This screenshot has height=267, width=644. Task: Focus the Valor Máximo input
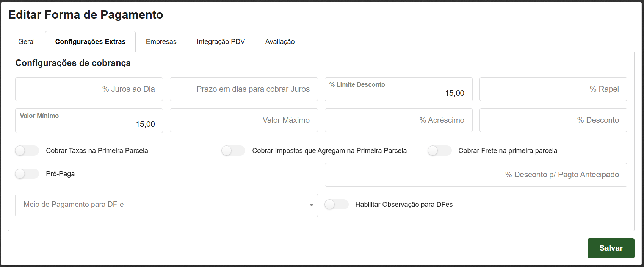244,120
